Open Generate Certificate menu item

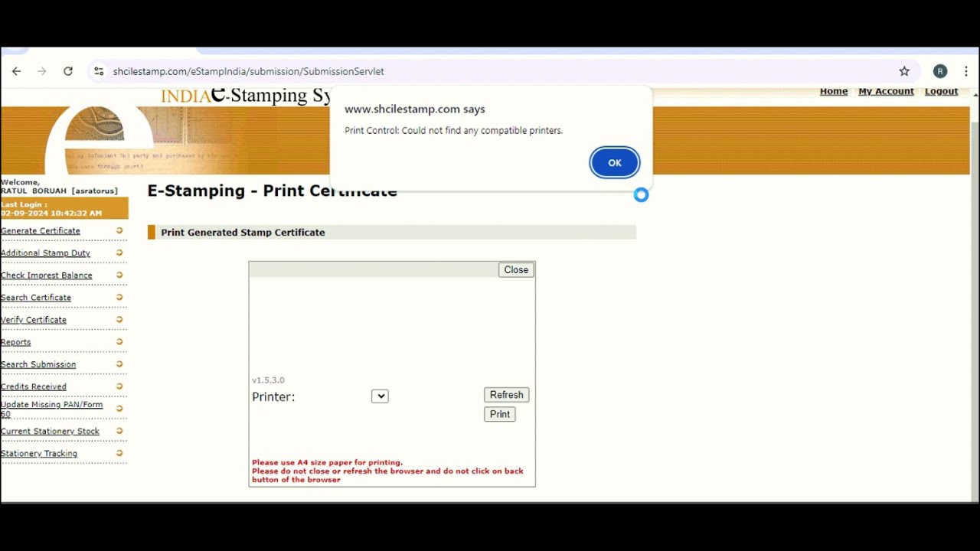[x=41, y=230]
